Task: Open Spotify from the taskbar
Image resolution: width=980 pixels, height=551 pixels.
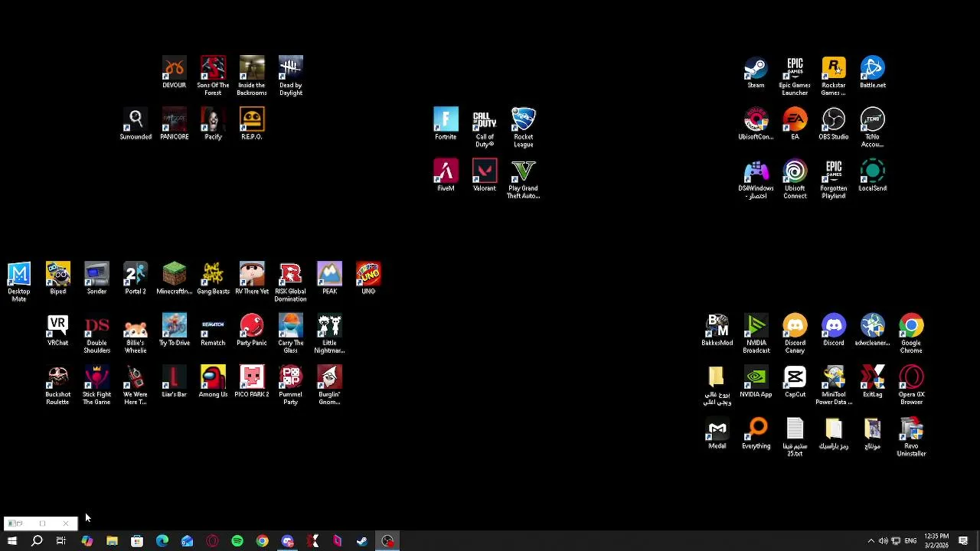Action: tap(237, 541)
